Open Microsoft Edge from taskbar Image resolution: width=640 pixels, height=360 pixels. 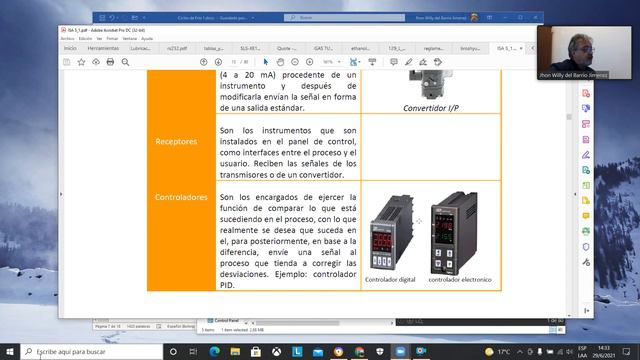215,351
